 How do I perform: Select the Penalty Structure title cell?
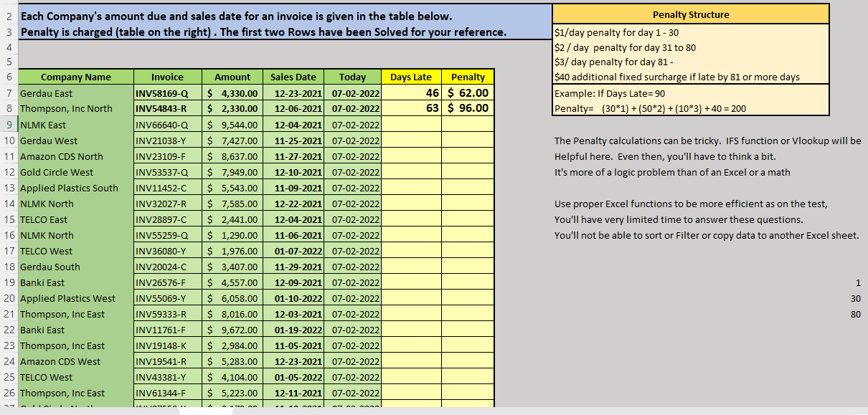[x=691, y=14]
